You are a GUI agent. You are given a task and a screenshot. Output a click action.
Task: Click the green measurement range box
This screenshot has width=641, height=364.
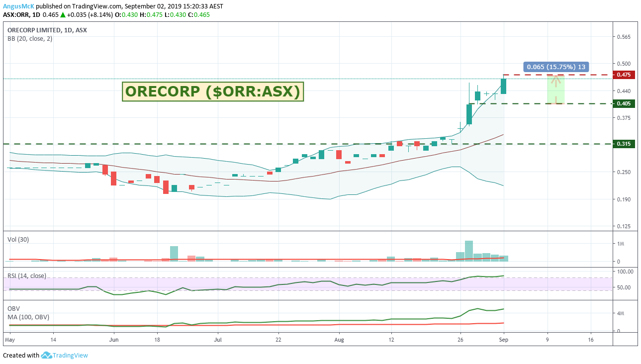(556, 90)
